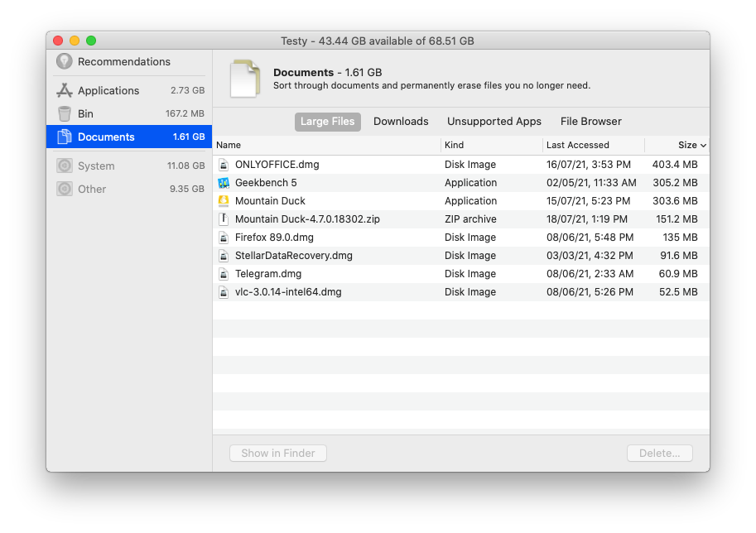Click the Other lock icon in sidebar
The image size is (756, 533).
pyautogui.click(x=64, y=189)
